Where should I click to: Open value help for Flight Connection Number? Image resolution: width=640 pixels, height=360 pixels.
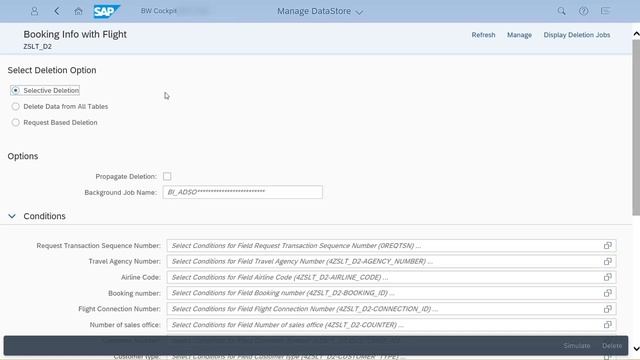point(607,309)
